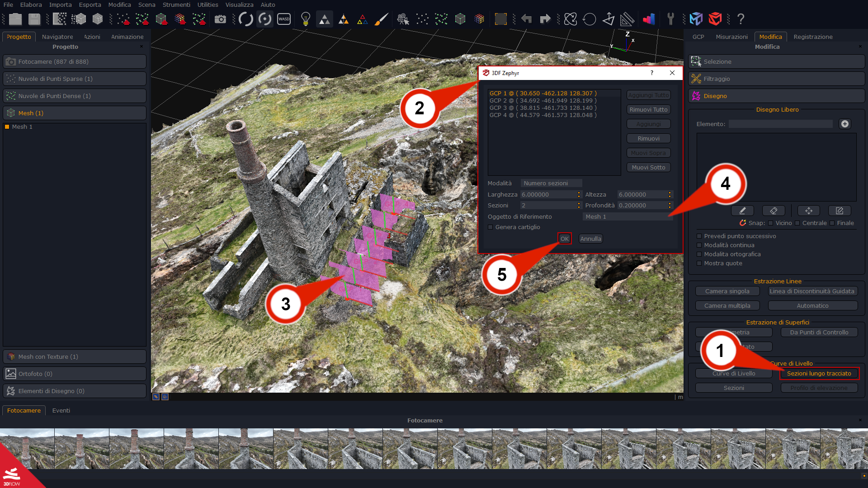Select GCP 2 row in the dialog list
This screenshot has height=488, width=868.
(554, 101)
